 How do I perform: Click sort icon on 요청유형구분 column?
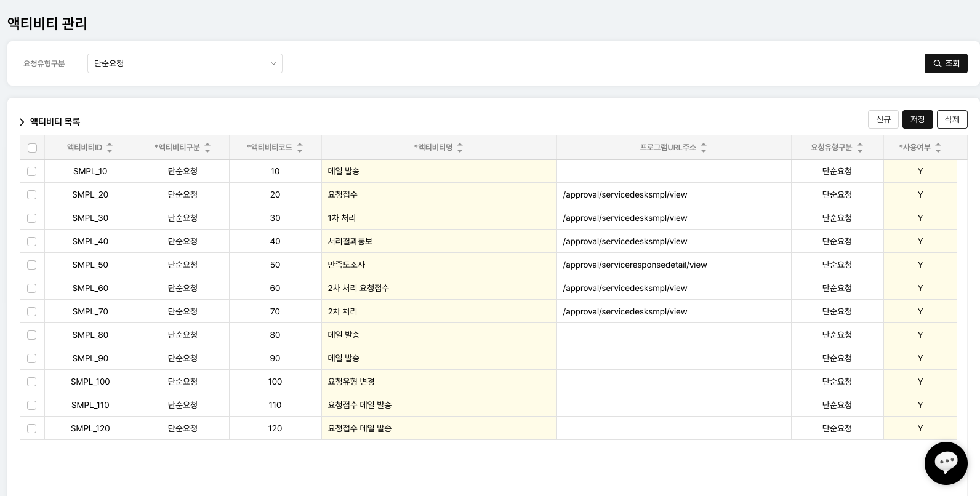tap(860, 148)
